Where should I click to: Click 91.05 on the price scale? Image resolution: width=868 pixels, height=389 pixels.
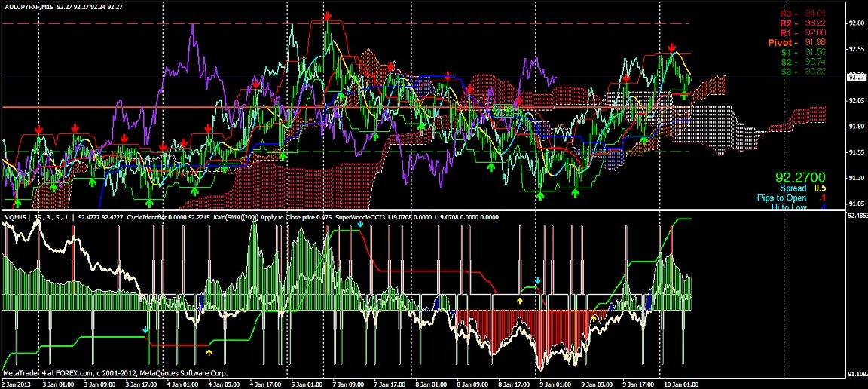point(856,204)
